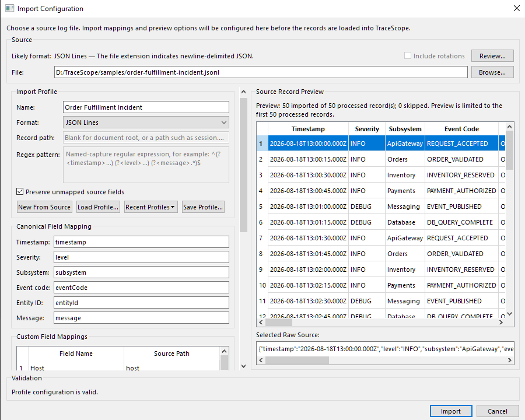Click raw source scroll right arrow

[509, 360]
